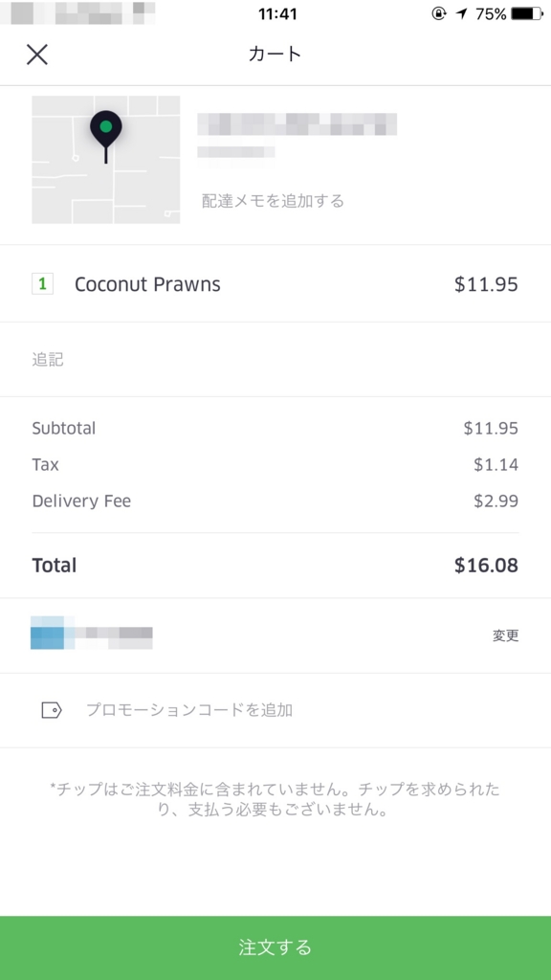Tap the location arrow status icon
Image resolution: width=551 pixels, height=980 pixels.
462,13
